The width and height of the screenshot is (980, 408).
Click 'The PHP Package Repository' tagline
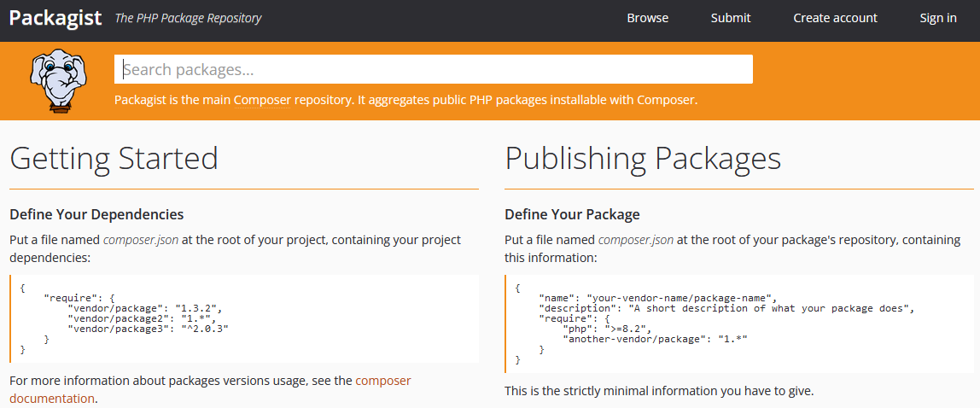coord(188,18)
